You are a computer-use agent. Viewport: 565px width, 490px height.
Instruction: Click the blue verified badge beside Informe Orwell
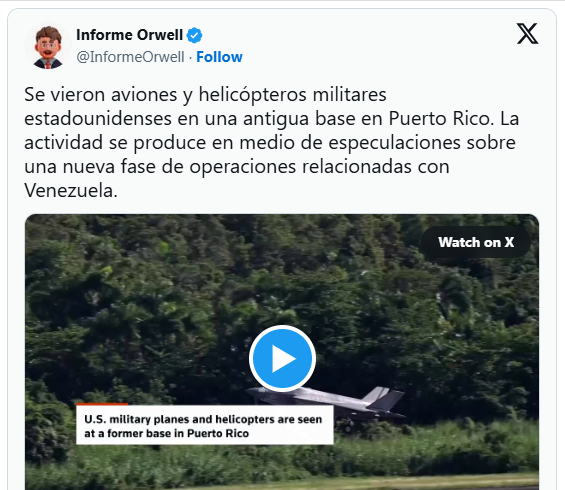pyautogui.click(x=195, y=35)
